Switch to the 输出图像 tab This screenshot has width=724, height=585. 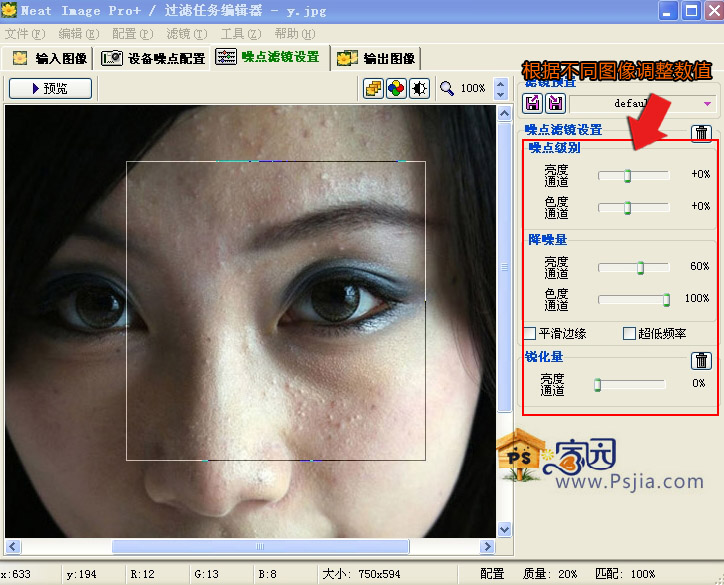pos(377,58)
